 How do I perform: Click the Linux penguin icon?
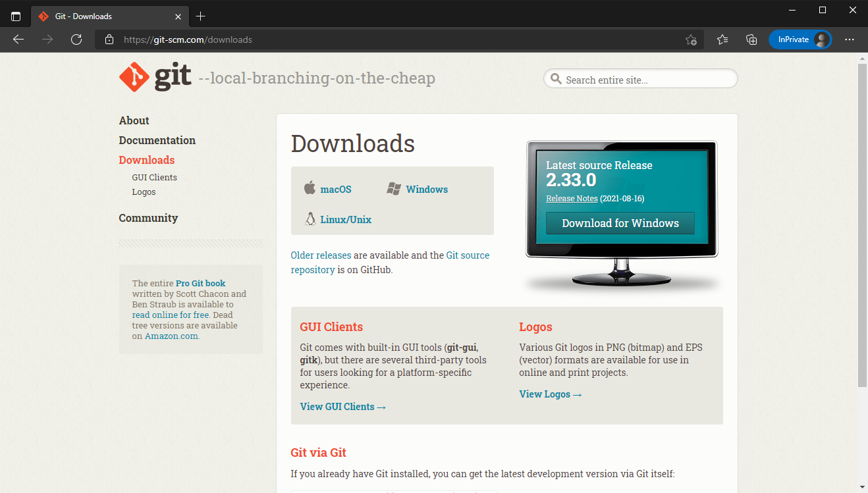click(x=310, y=219)
